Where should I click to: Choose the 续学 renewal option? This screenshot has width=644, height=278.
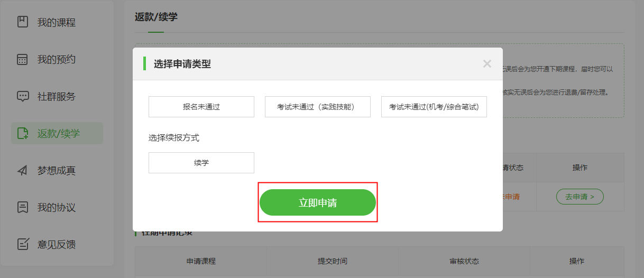click(201, 163)
